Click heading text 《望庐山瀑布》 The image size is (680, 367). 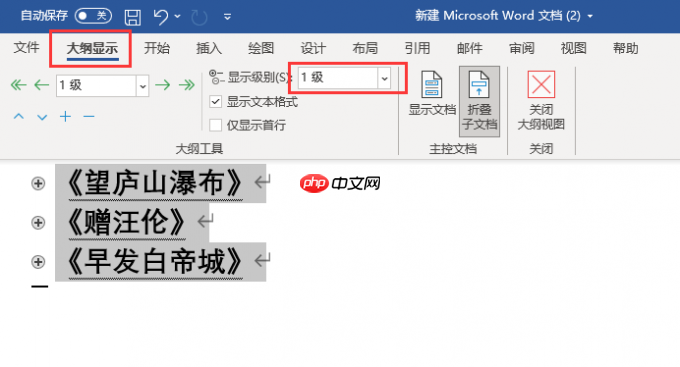coord(155,183)
